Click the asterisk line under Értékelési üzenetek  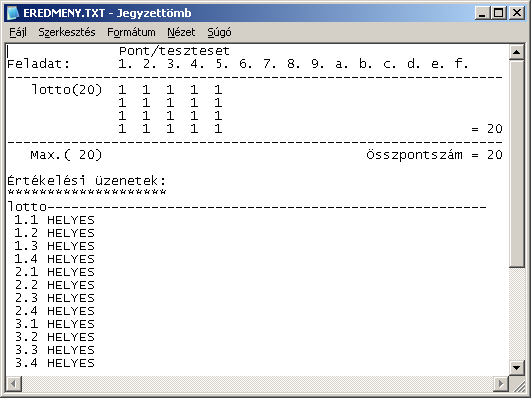87,192
